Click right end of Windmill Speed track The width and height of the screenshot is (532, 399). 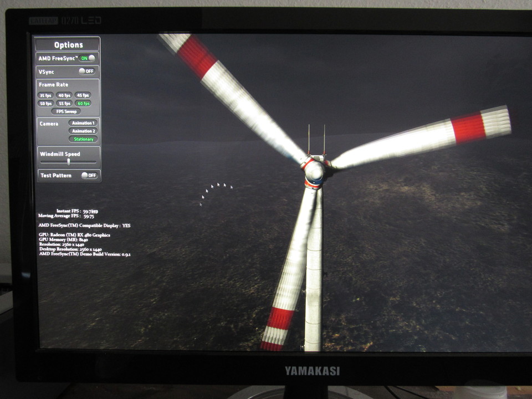pos(95,162)
